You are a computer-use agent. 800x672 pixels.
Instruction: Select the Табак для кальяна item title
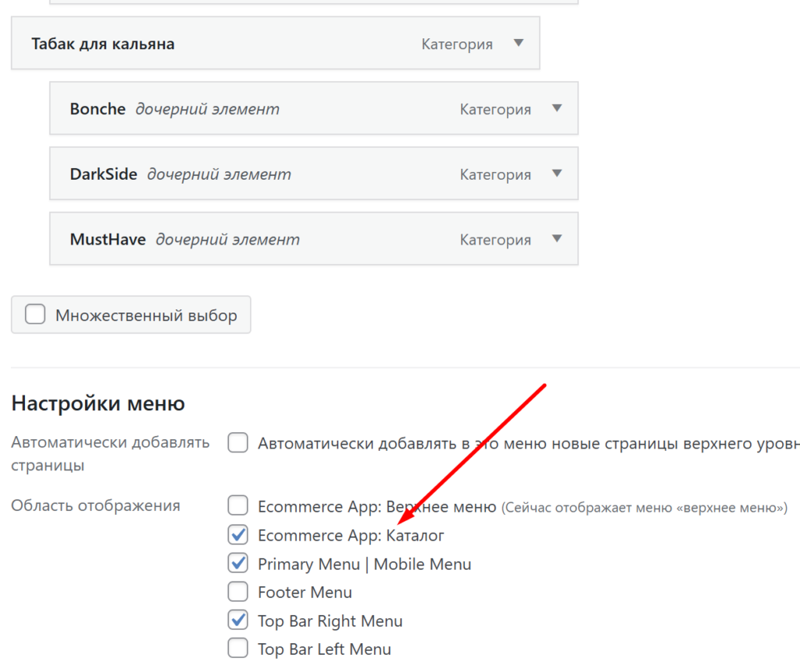[x=103, y=44]
